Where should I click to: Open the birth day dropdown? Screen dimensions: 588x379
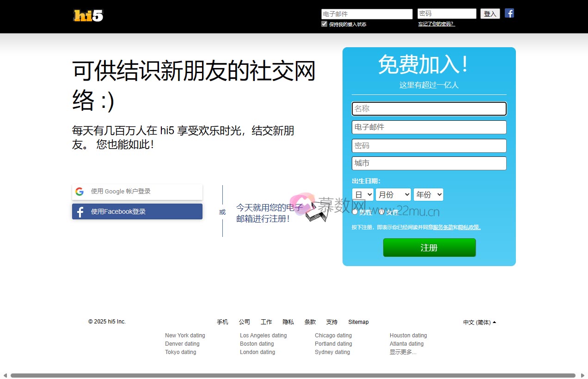coord(362,195)
